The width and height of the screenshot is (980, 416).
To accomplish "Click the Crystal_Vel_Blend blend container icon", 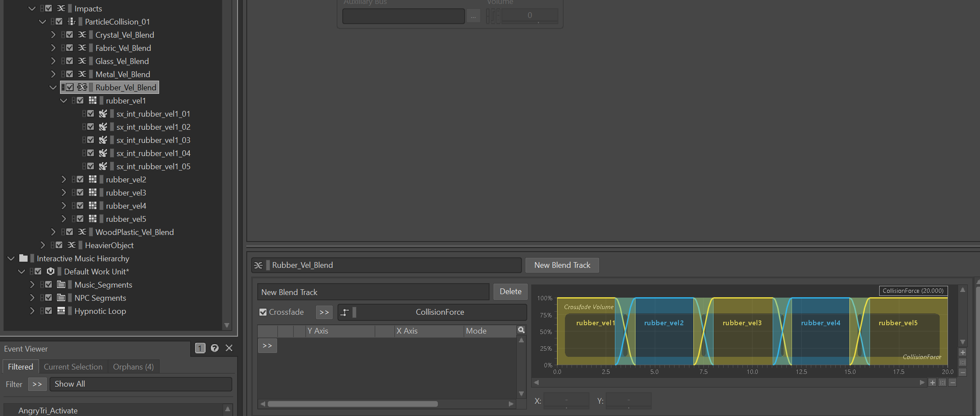I will tap(82, 35).
